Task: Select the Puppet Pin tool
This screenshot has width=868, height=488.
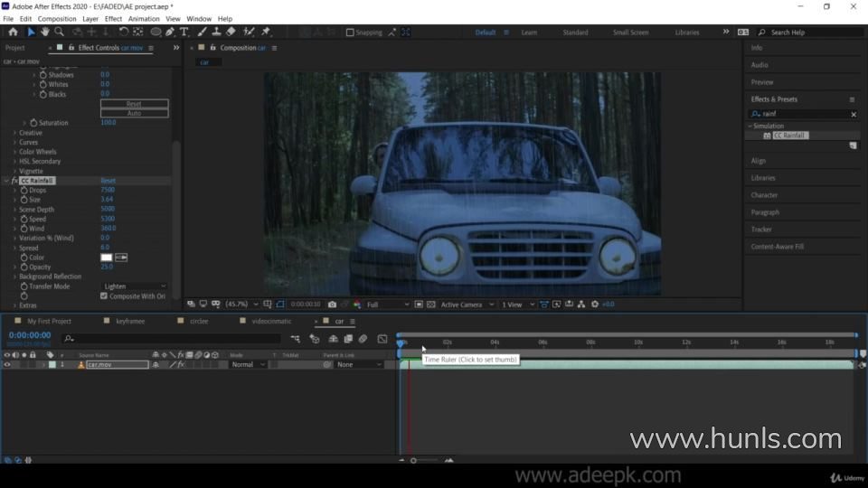Action: click(x=266, y=32)
